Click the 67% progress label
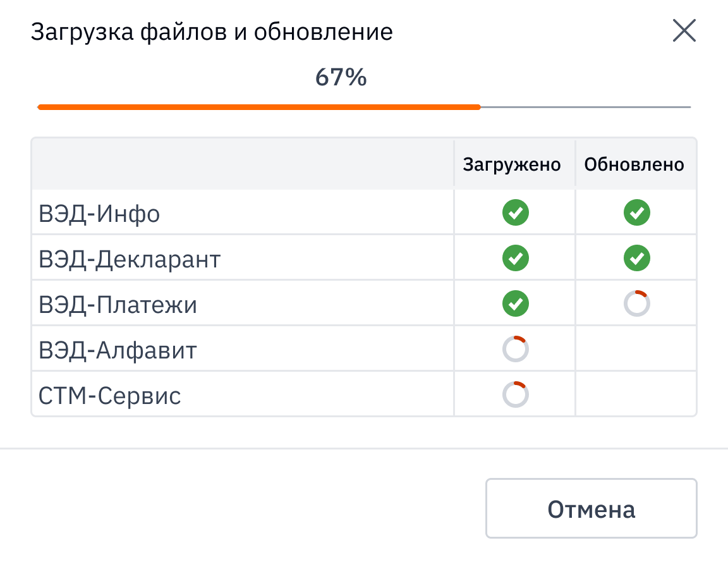Viewport: 728px width, 569px height. pyautogui.click(x=341, y=78)
